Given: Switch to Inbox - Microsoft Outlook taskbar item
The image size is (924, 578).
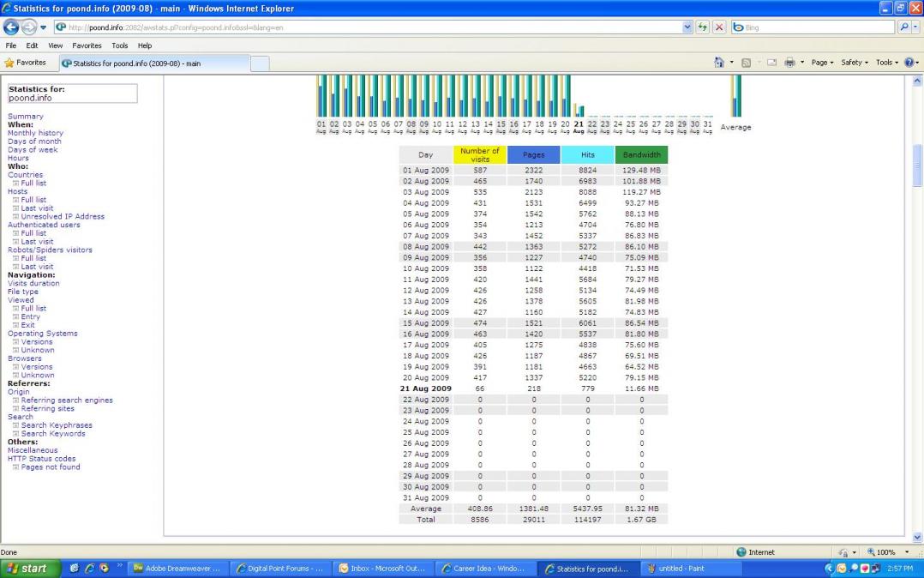Looking at the screenshot, I should [382, 569].
